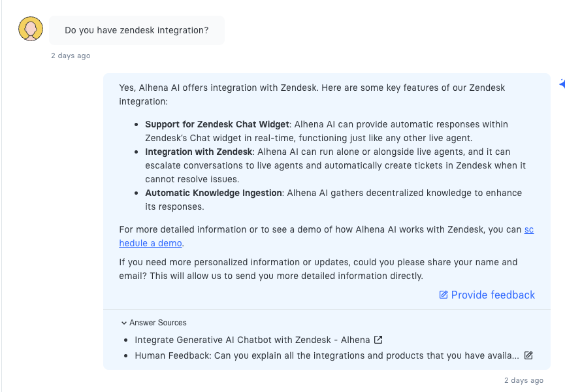The image size is (565, 392).
Task: Open the external link icon for Zendesk source
Action: pyautogui.click(x=378, y=340)
